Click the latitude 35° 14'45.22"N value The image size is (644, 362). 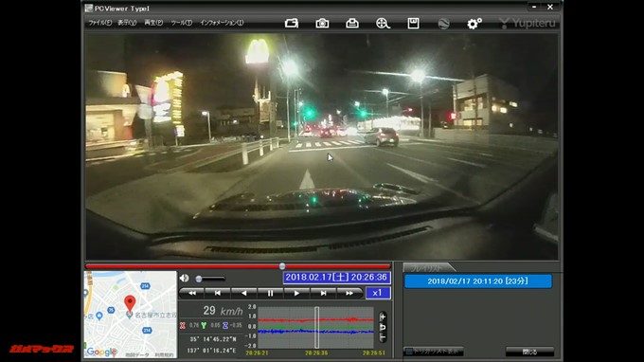tap(213, 339)
